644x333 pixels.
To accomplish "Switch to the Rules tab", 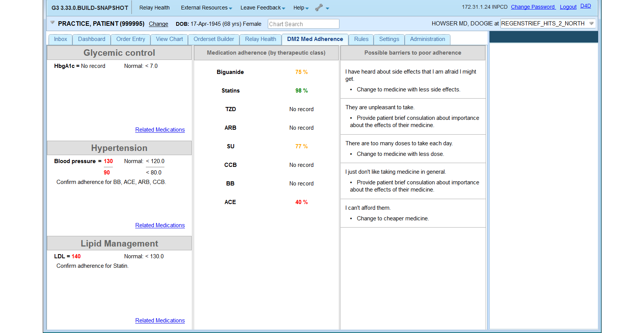I will pyautogui.click(x=361, y=39).
